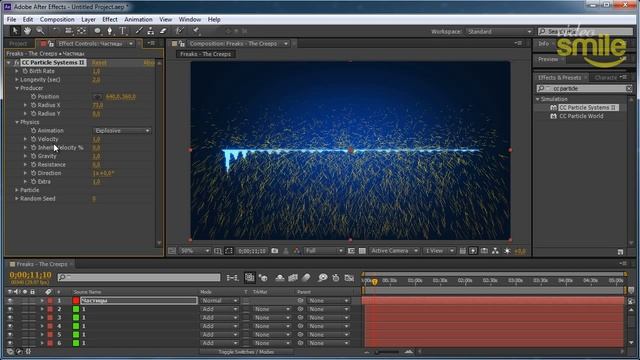Toggle Hide Shy Layers icon in timeline
Screen dimensions: 640x360
tap(280, 278)
